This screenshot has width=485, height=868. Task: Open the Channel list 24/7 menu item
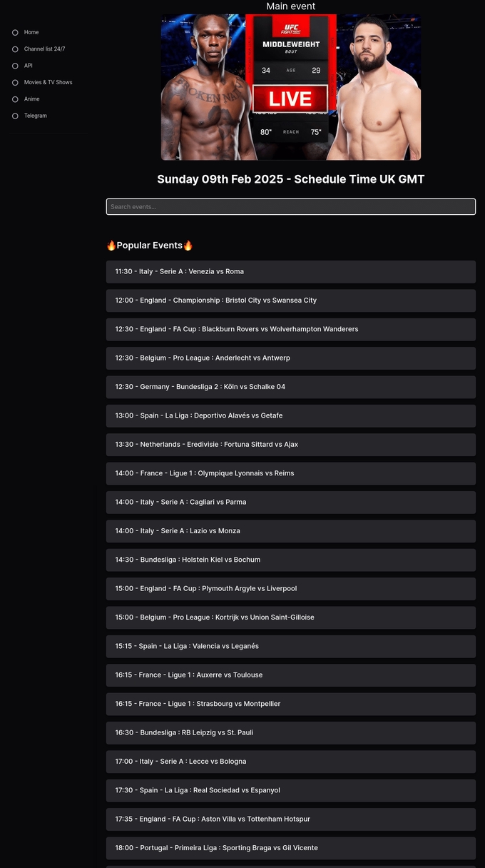click(44, 49)
